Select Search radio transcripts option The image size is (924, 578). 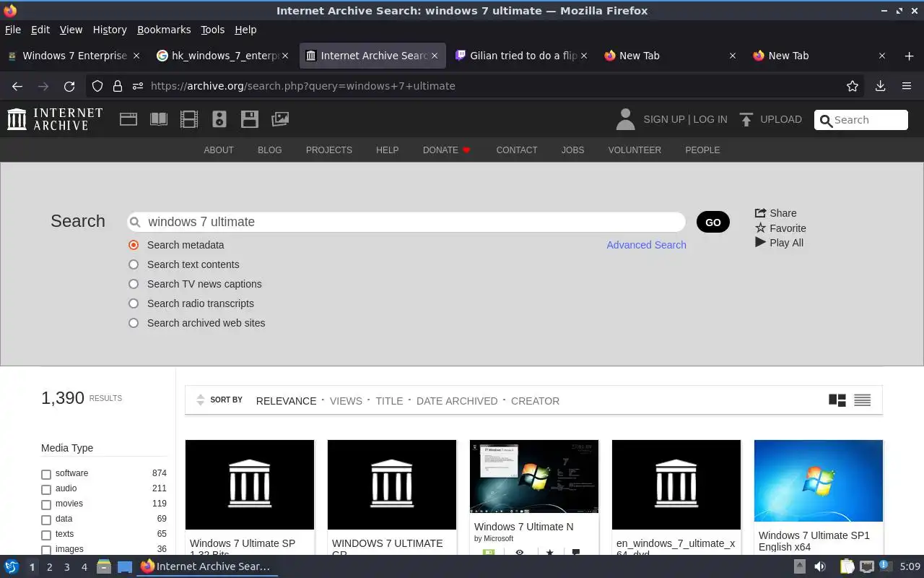pyautogui.click(x=134, y=303)
